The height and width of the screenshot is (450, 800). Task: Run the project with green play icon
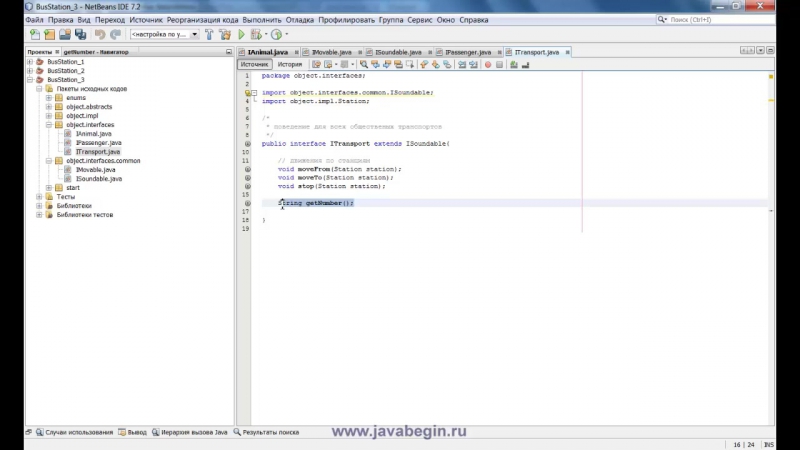click(241, 34)
